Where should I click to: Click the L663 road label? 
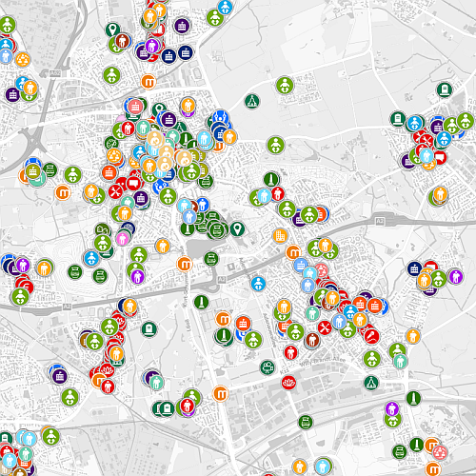click(188, 327)
